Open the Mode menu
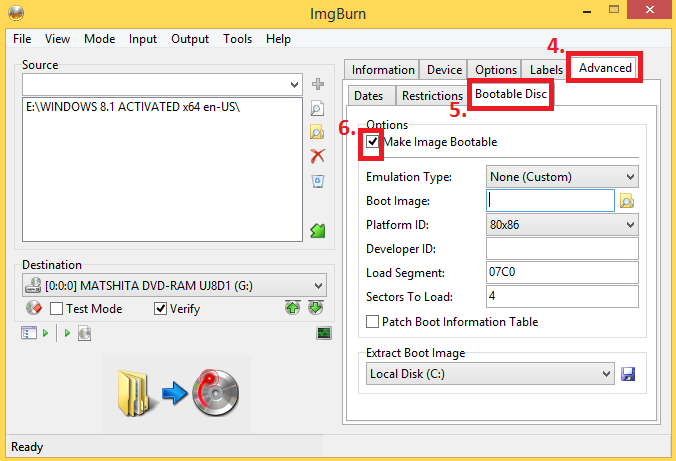The width and height of the screenshot is (676, 461). [100, 39]
